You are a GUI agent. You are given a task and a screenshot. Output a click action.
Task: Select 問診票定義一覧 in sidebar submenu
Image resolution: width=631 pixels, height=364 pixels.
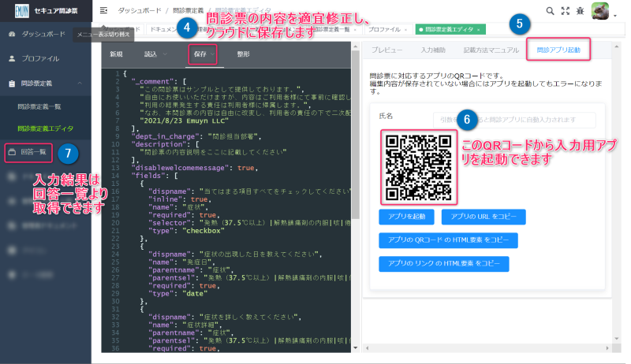(x=39, y=106)
